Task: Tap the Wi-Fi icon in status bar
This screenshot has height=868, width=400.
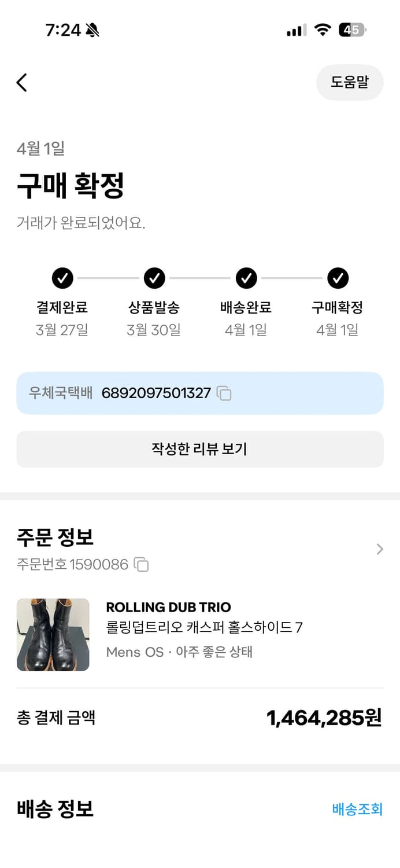Action: [x=322, y=29]
